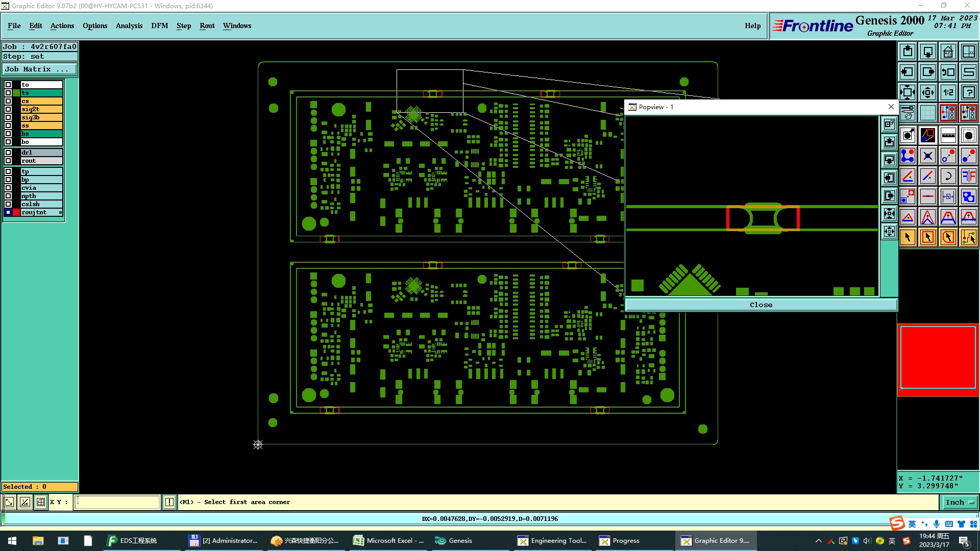980x551 pixels.
Task: Open the Inch units dropdown
Action: point(960,502)
